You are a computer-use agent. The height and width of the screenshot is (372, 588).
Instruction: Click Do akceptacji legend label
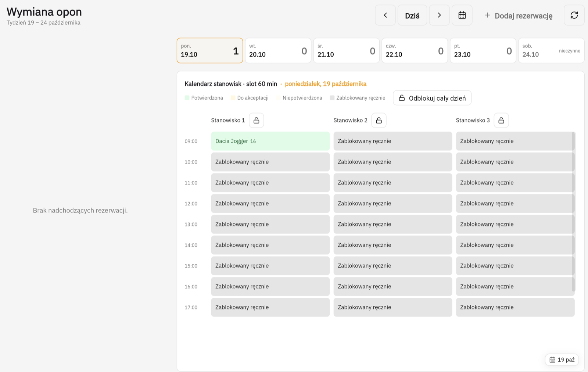click(x=253, y=98)
